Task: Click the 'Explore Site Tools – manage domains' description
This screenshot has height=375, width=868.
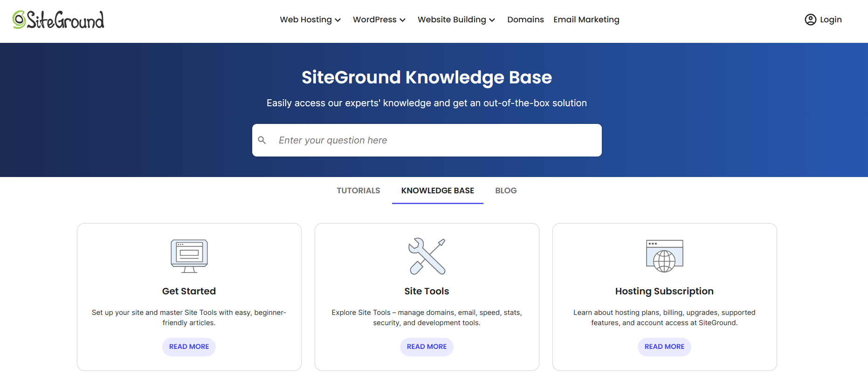Action: [x=427, y=318]
